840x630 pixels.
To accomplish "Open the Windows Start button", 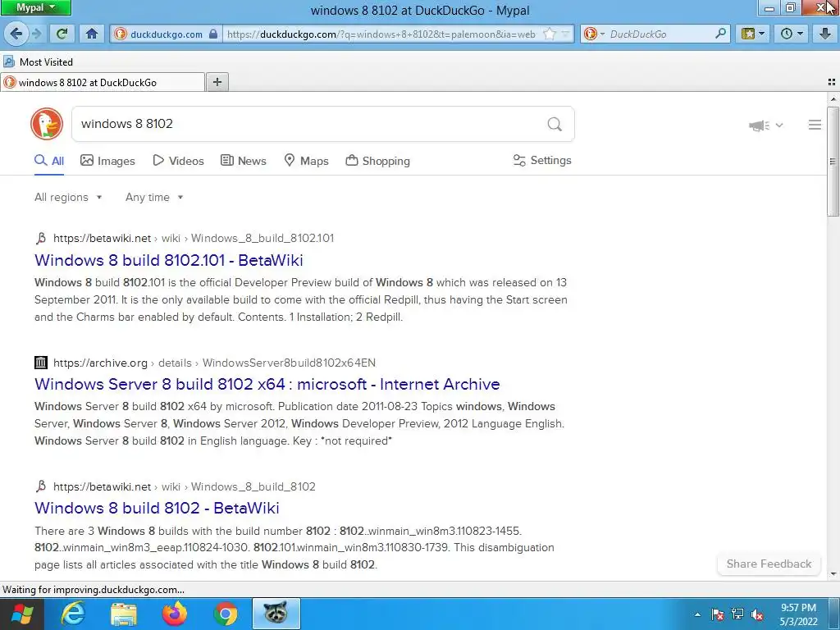I will pos(22,614).
